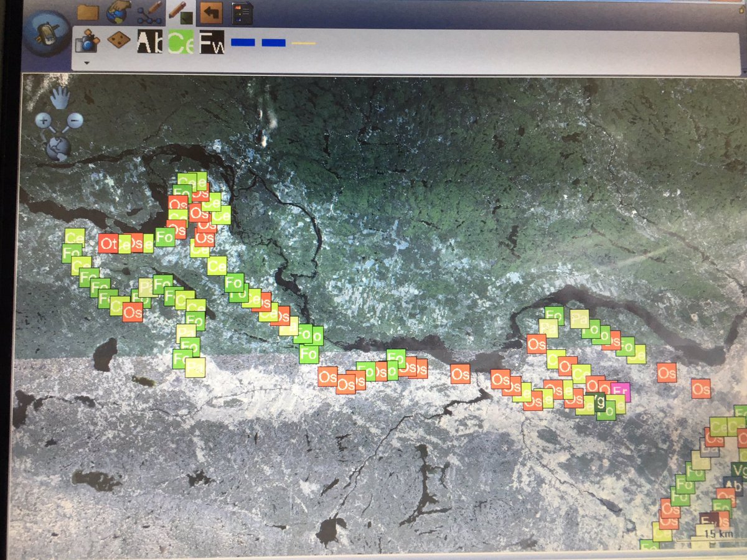Click the globe full-extent icon on map
747x560 pixels.
[x=58, y=149]
